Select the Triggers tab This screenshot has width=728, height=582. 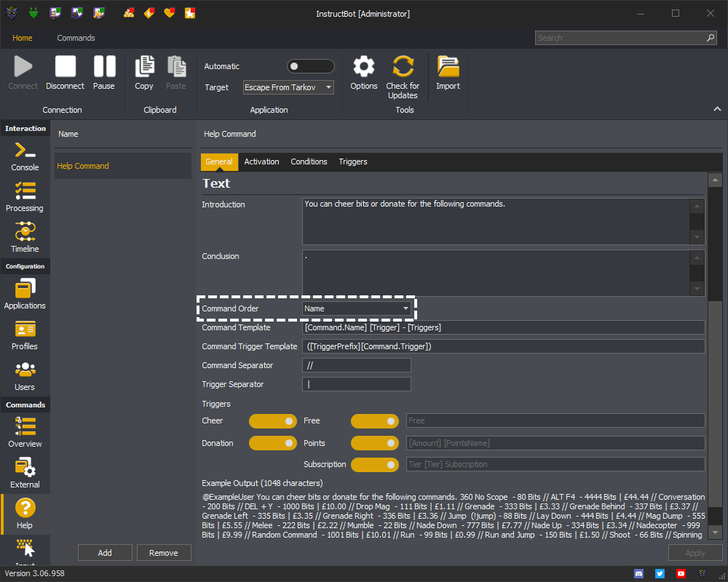pos(353,162)
